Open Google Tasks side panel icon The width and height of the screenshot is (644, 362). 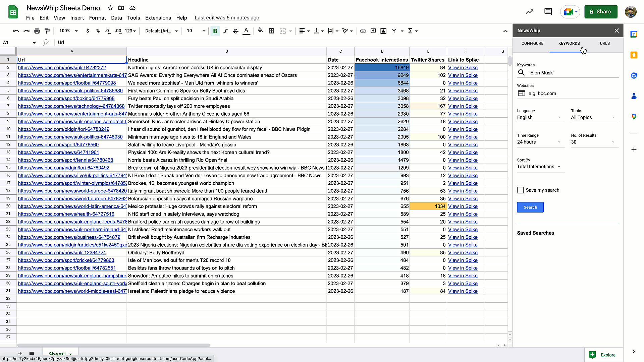pyautogui.click(x=634, y=76)
